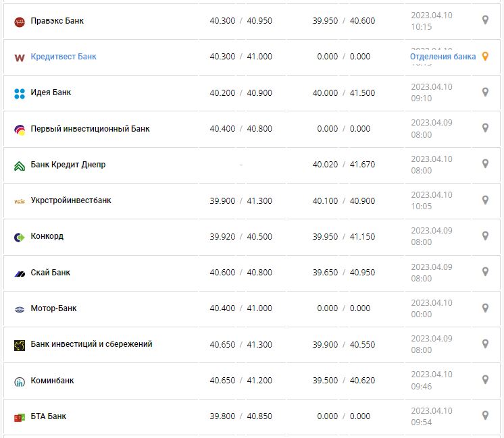Image resolution: width=504 pixels, height=438 pixels.
Task: Click Скай Банк rate 40.600 / 40.800
Action: tap(241, 273)
